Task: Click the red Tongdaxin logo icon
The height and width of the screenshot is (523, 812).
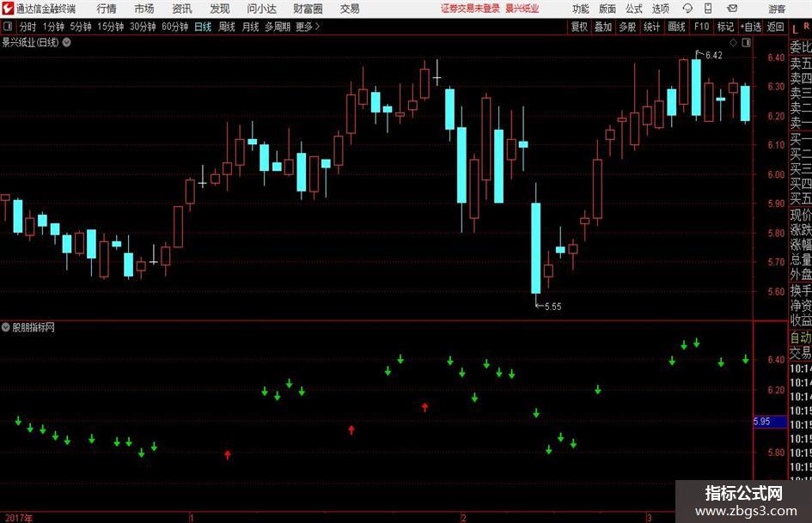Action: coord(7,9)
